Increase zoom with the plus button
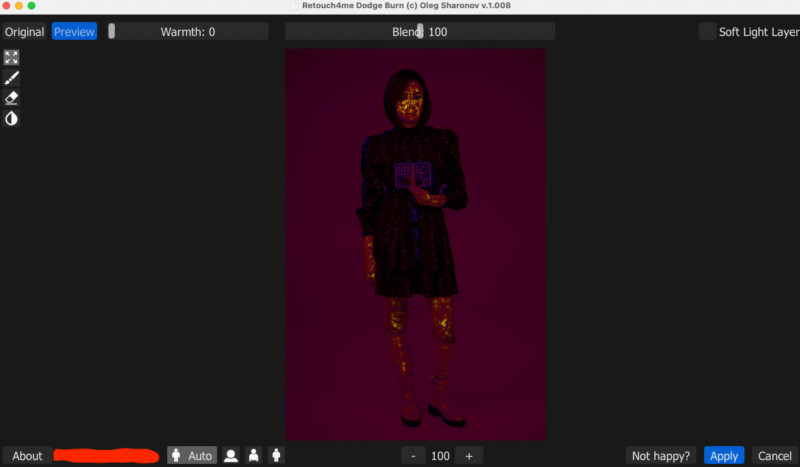800x467 pixels. (x=469, y=456)
